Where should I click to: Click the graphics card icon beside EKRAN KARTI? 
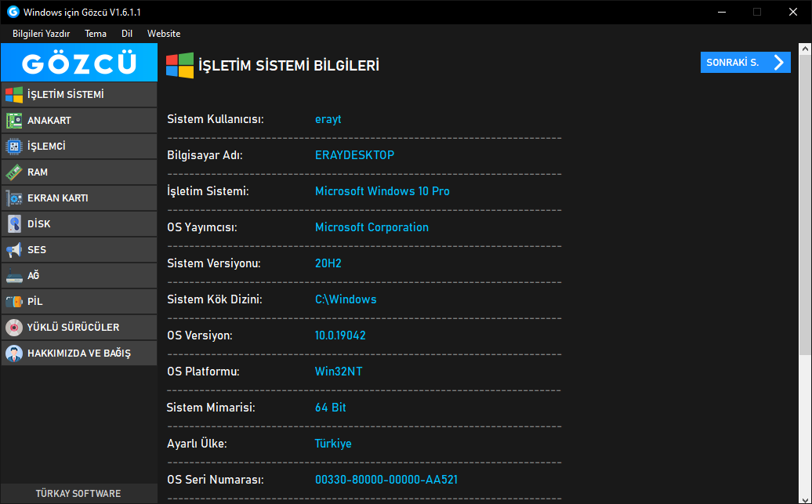point(14,198)
